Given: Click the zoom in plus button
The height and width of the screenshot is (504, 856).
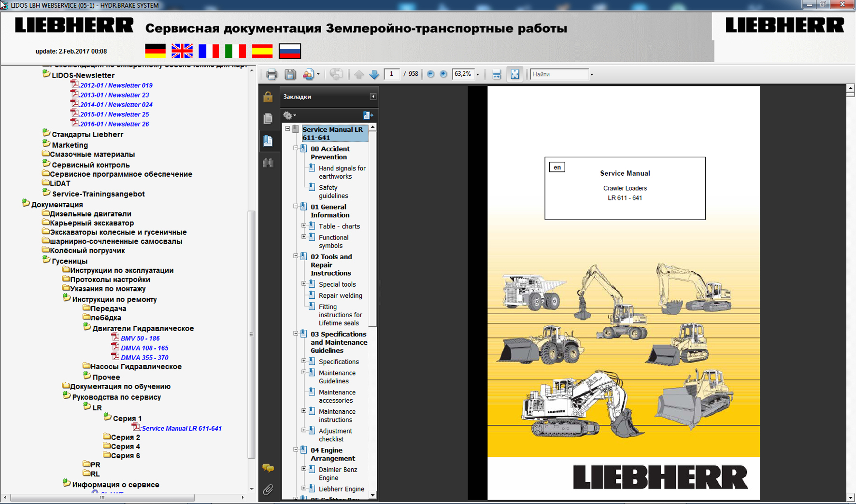Looking at the screenshot, I should click(443, 74).
